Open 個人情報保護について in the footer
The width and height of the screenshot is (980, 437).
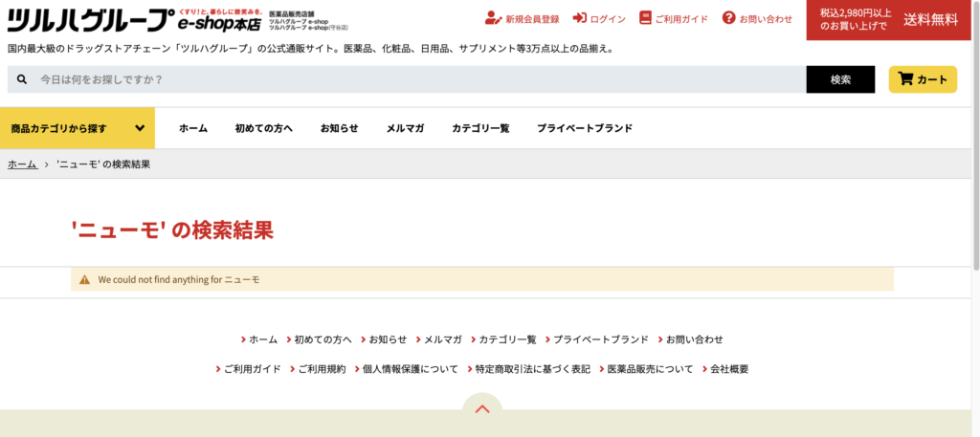[410, 369]
